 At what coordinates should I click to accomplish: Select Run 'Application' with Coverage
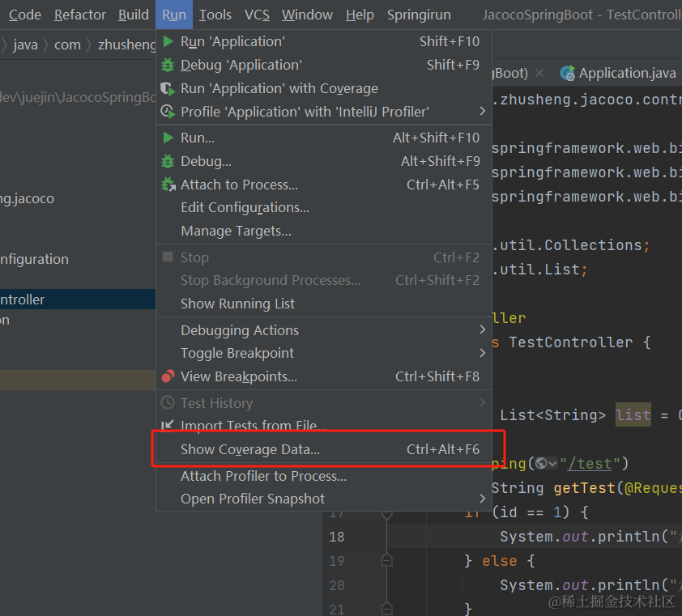(324, 89)
